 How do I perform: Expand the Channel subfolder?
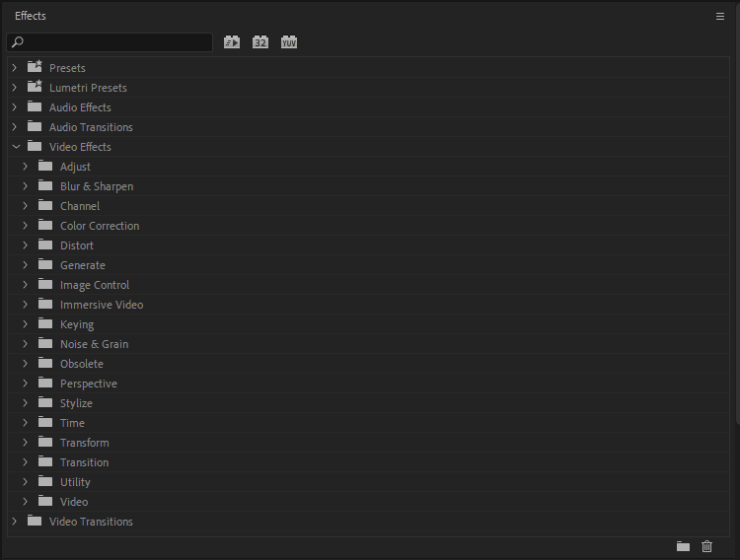[x=25, y=206]
